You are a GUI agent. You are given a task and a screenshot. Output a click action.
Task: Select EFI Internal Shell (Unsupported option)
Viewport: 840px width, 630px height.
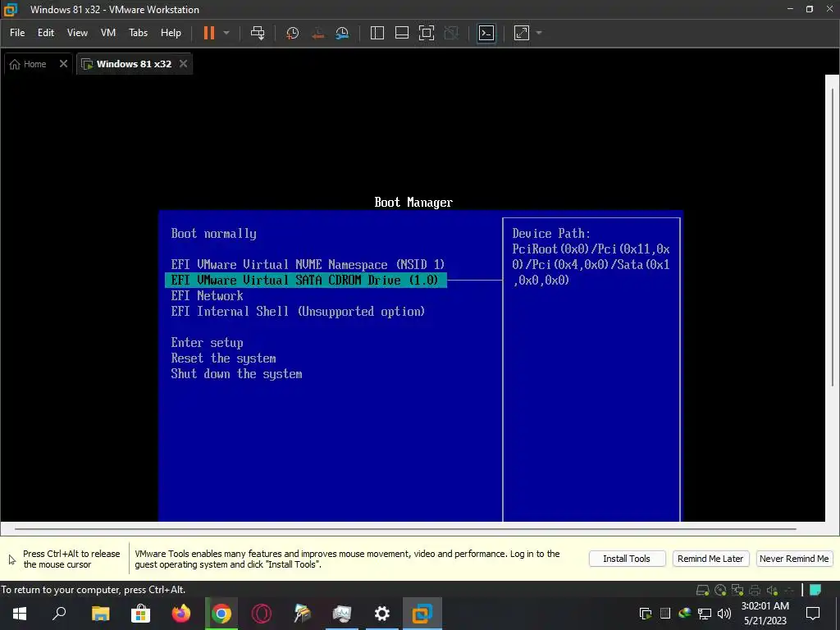click(298, 311)
